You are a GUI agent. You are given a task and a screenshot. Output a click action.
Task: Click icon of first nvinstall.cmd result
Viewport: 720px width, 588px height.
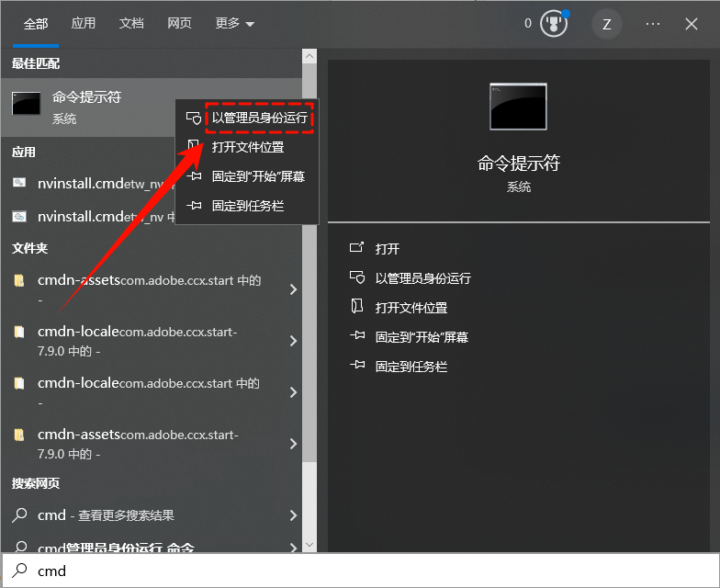[x=19, y=183]
